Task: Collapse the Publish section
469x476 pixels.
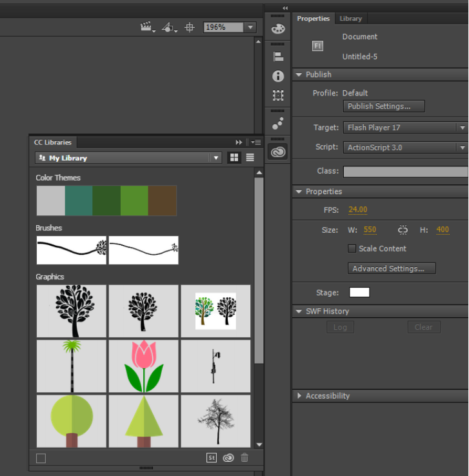Action: [x=299, y=74]
